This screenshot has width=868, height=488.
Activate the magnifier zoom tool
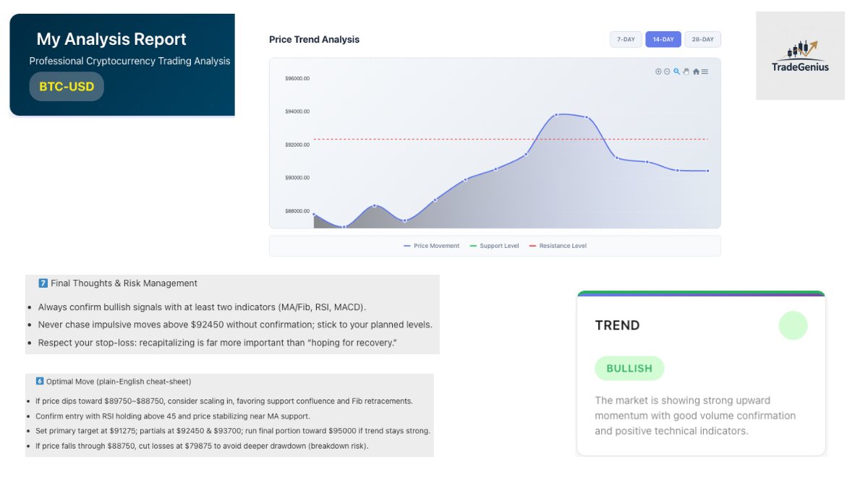[x=676, y=72]
